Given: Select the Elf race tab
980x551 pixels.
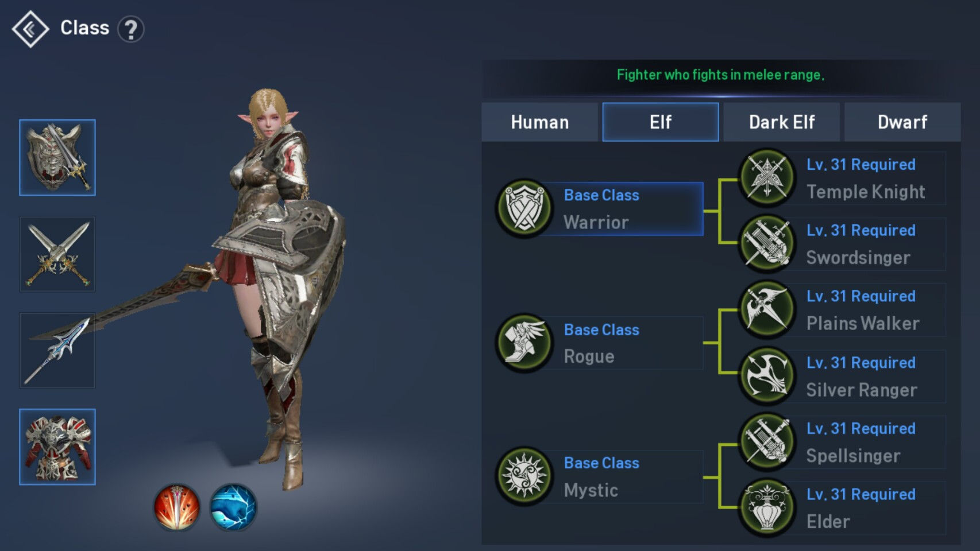Looking at the screenshot, I should click(x=661, y=122).
